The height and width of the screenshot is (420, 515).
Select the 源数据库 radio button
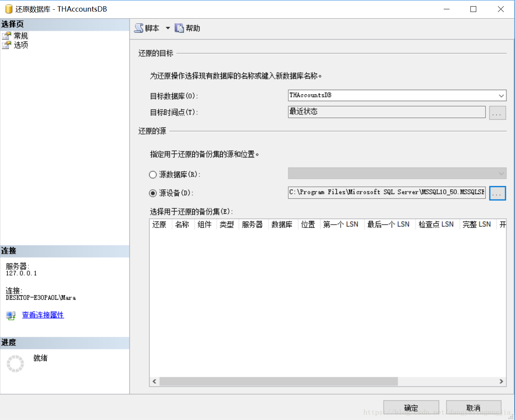[153, 175]
